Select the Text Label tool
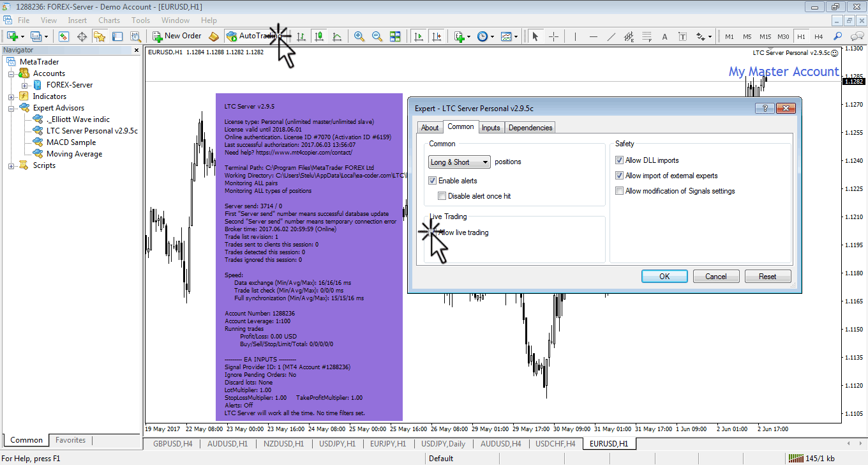This screenshot has width=868, height=465. 683,36
